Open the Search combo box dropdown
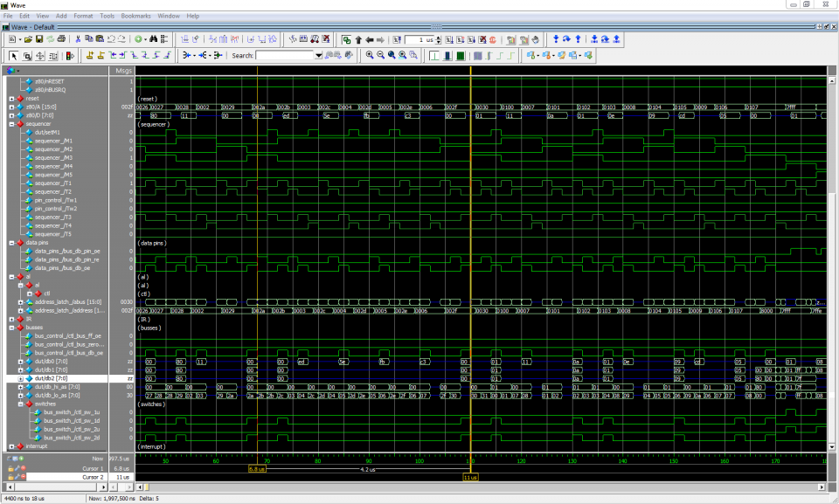The width and height of the screenshot is (839, 504). (x=320, y=55)
